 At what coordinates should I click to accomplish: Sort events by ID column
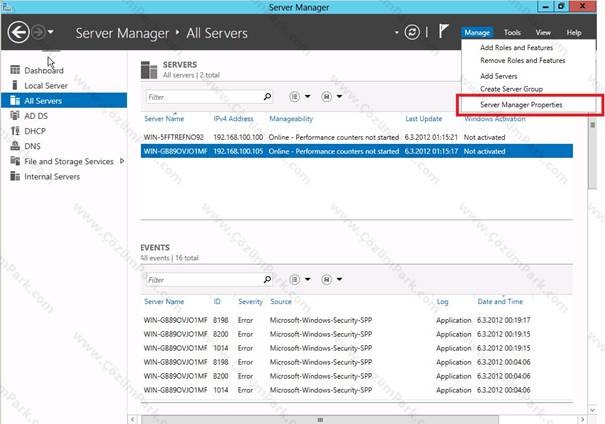(217, 302)
